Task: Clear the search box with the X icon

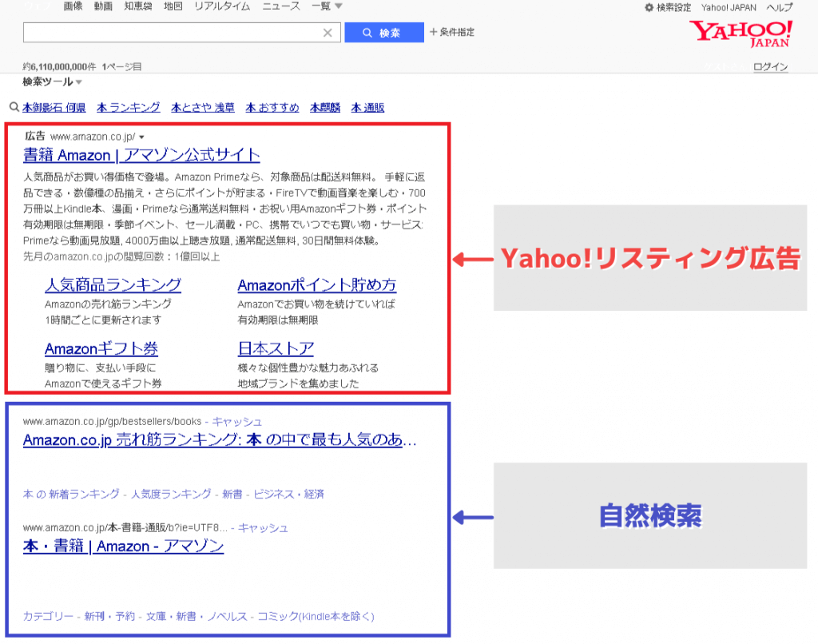Action: 328,33
